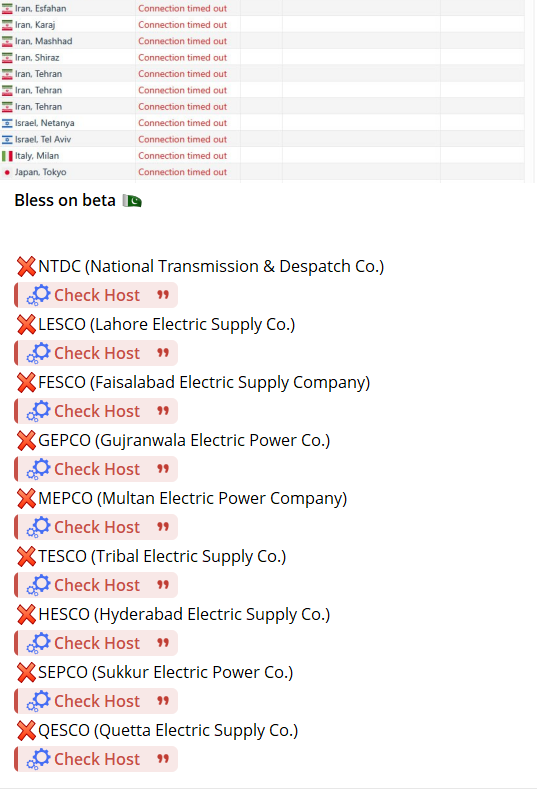This screenshot has width=537, height=789.
Task: Select the Italy, Milan result row
Action: (x=262, y=155)
